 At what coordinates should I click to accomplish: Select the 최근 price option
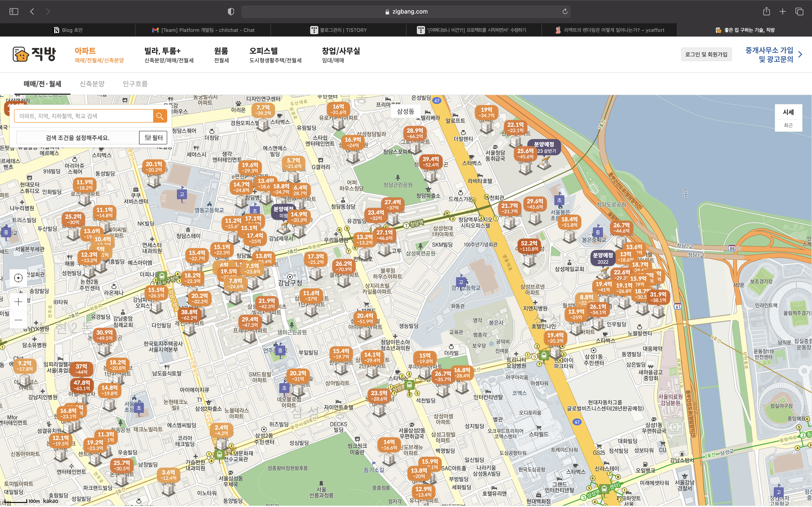(x=788, y=125)
